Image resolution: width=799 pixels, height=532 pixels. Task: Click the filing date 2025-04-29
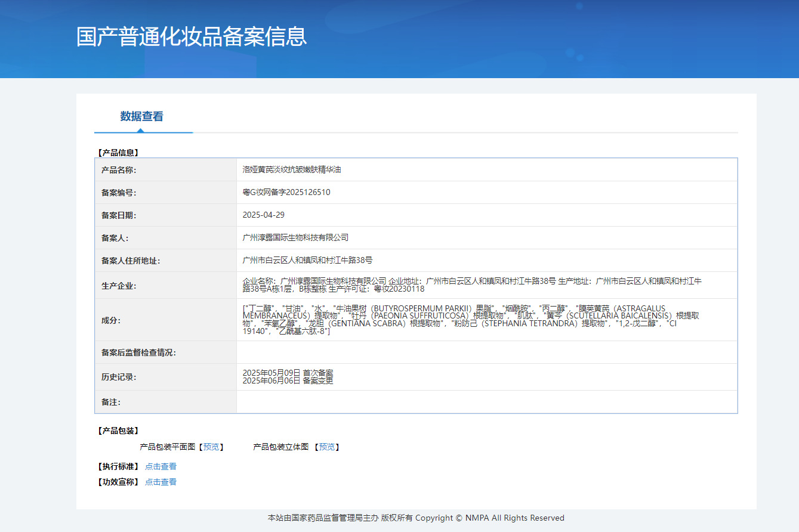pyautogui.click(x=264, y=215)
